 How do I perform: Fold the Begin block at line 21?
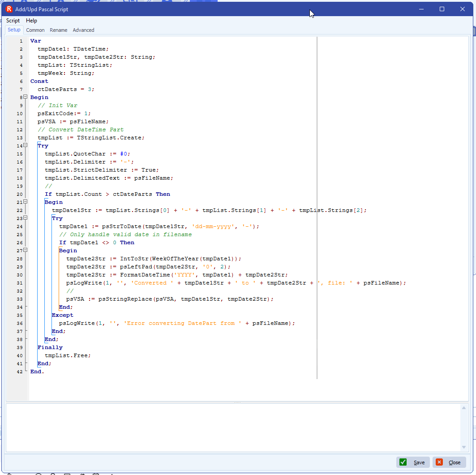[x=26, y=202]
